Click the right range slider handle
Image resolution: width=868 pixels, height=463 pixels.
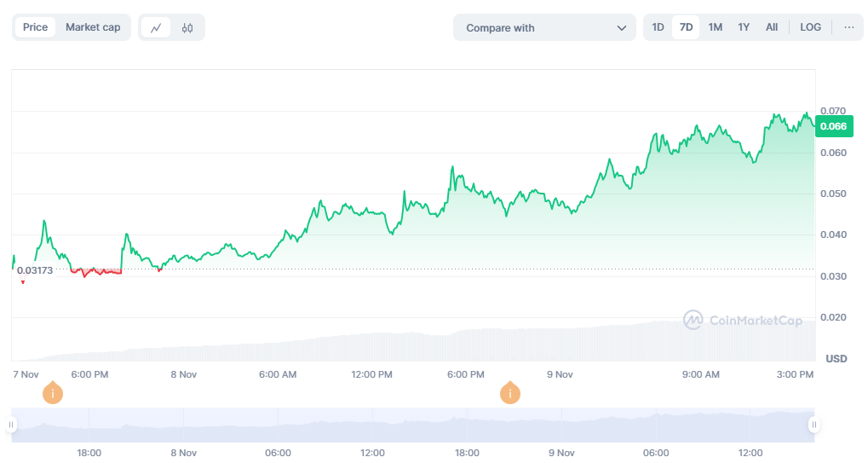814,425
